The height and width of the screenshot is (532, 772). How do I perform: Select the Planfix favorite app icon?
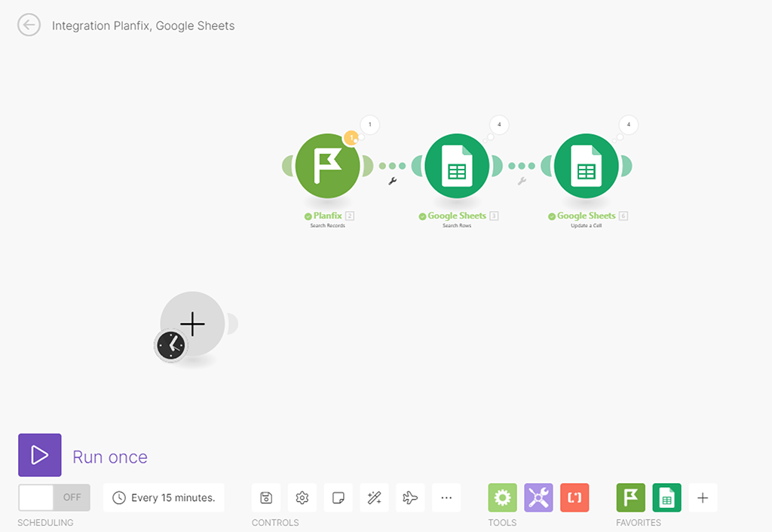[x=631, y=497]
